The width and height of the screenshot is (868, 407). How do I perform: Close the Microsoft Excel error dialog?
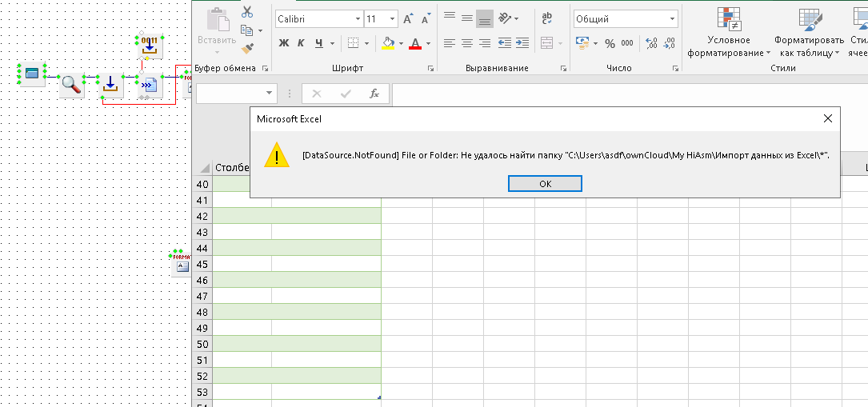click(828, 118)
